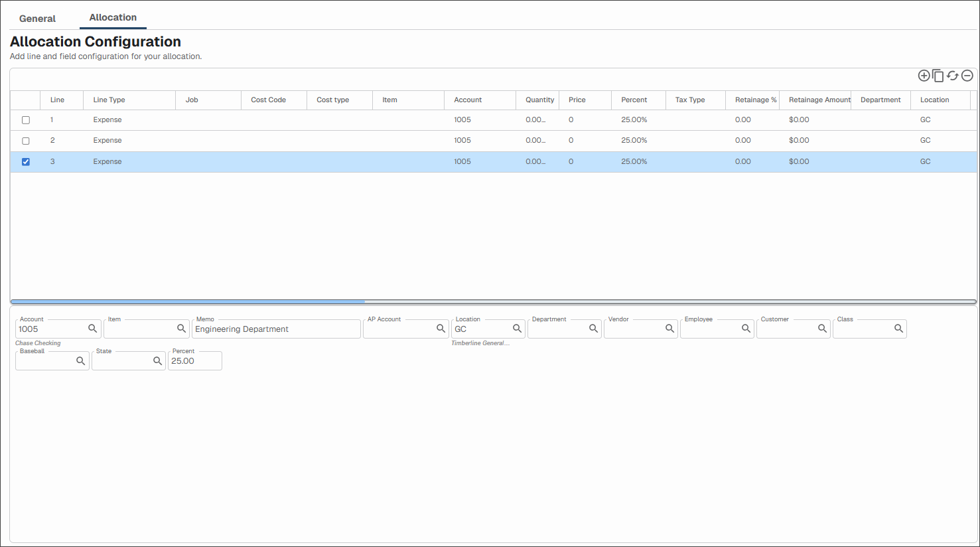This screenshot has width=980, height=547.
Task: Select the Allocation tab
Action: (x=113, y=17)
